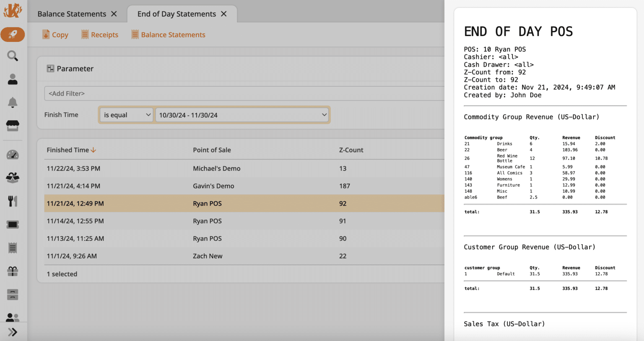
Task: Close the End of Day Statements tab
Action: pyautogui.click(x=224, y=14)
